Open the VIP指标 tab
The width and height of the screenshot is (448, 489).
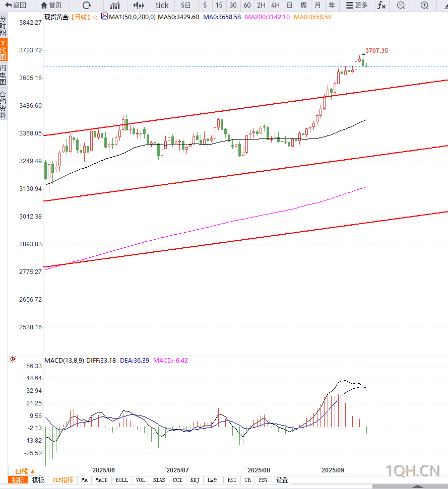[62, 480]
